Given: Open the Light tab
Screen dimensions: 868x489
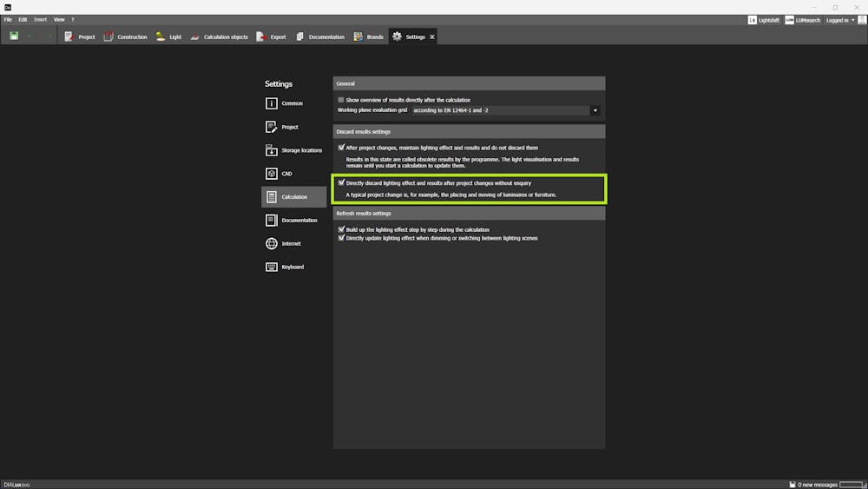Looking at the screenshot, I should pos(168,36).
